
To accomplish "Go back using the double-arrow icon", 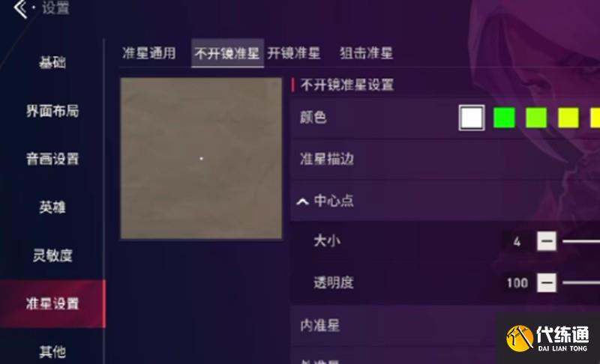I will tap(21, 8).
